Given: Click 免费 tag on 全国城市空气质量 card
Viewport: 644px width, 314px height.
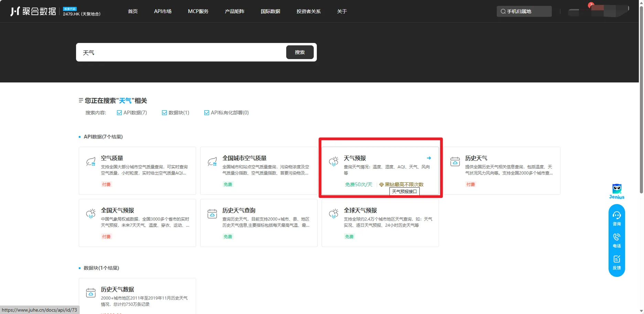Looking at the screenshot, I should point(228,184).
